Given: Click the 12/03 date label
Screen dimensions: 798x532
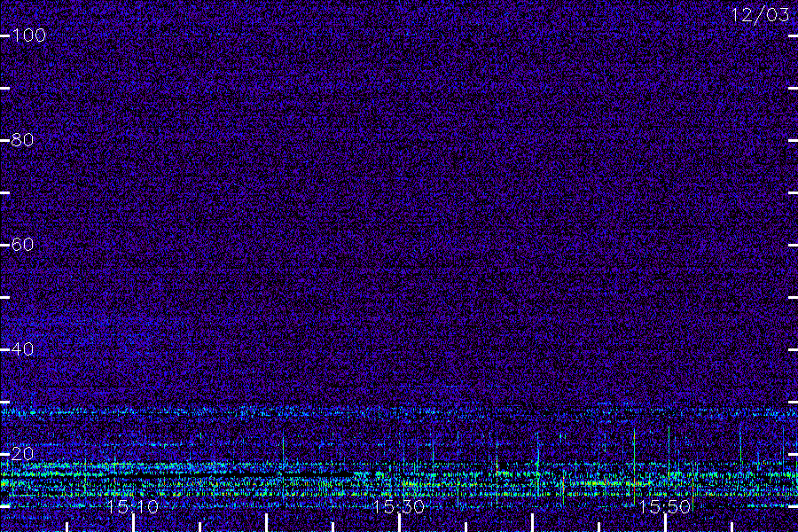Looking at the screenshot, I should pos(761,15).
